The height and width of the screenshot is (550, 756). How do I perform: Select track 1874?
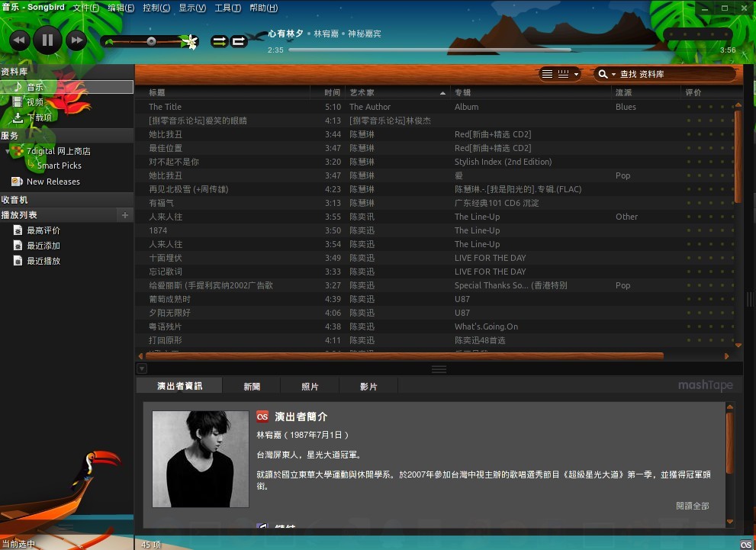[158, 230]
